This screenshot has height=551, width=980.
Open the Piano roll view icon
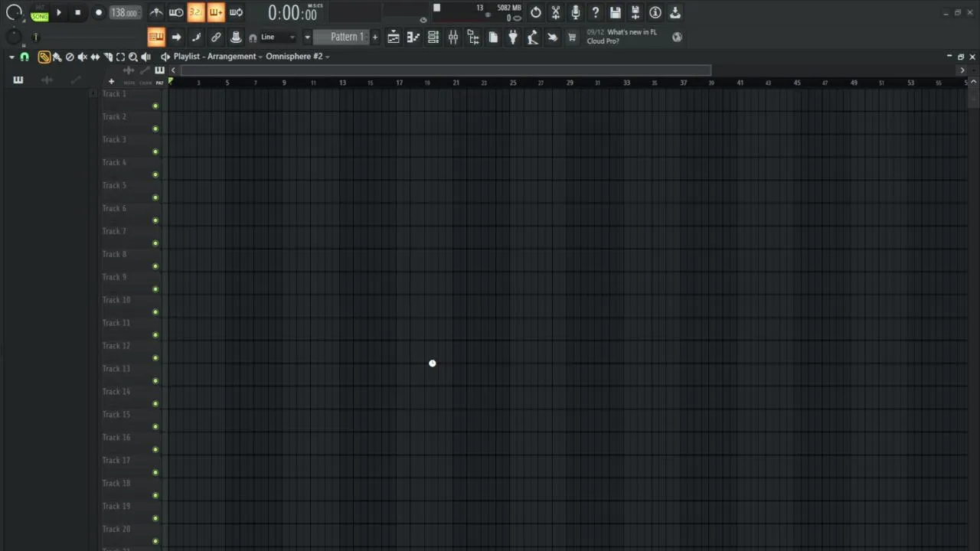coord(413,37)
